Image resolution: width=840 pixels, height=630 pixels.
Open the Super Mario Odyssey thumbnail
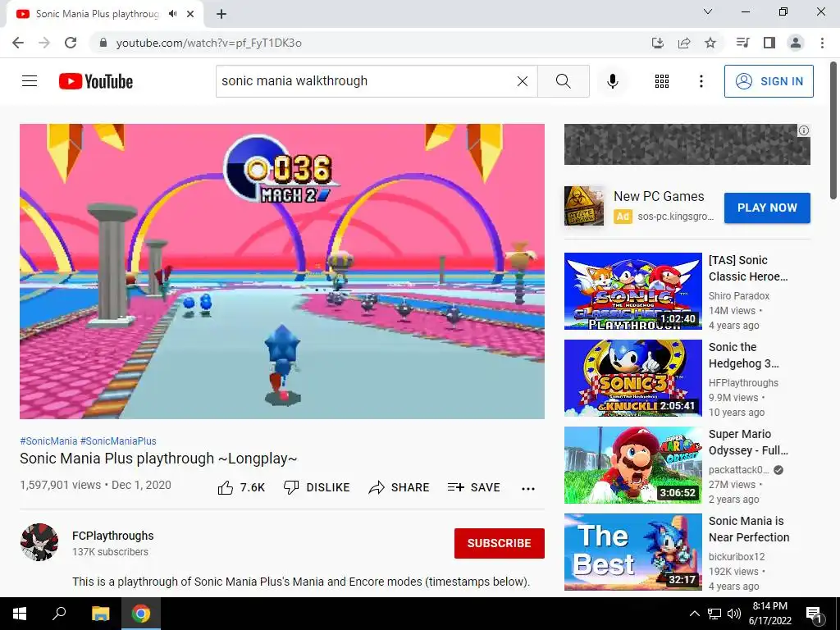(632, 465)
